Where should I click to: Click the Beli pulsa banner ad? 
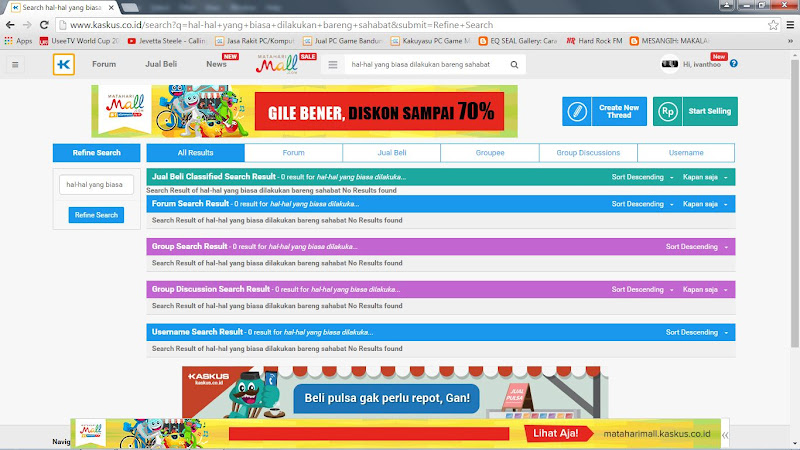pos(395,392)
